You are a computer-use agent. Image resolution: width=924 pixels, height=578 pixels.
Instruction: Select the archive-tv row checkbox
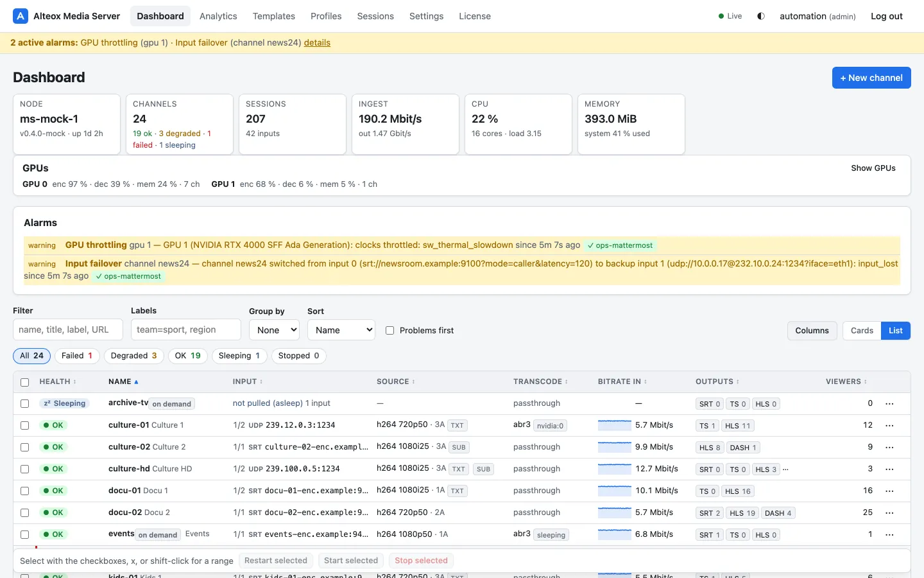25,404
